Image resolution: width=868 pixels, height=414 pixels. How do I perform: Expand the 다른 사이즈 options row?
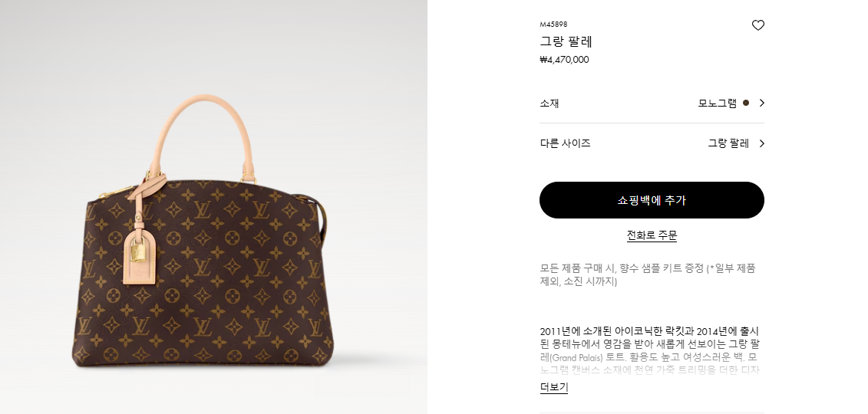pos(652,143)
